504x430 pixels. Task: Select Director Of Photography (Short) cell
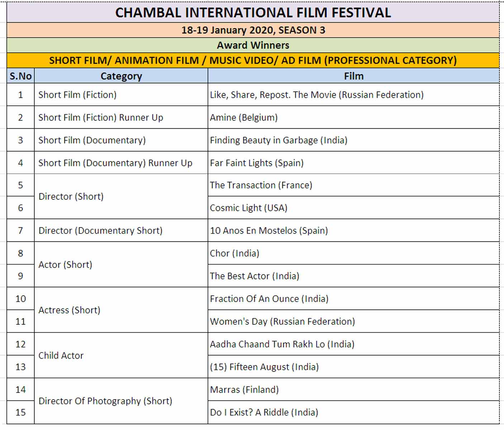[121, 401]
